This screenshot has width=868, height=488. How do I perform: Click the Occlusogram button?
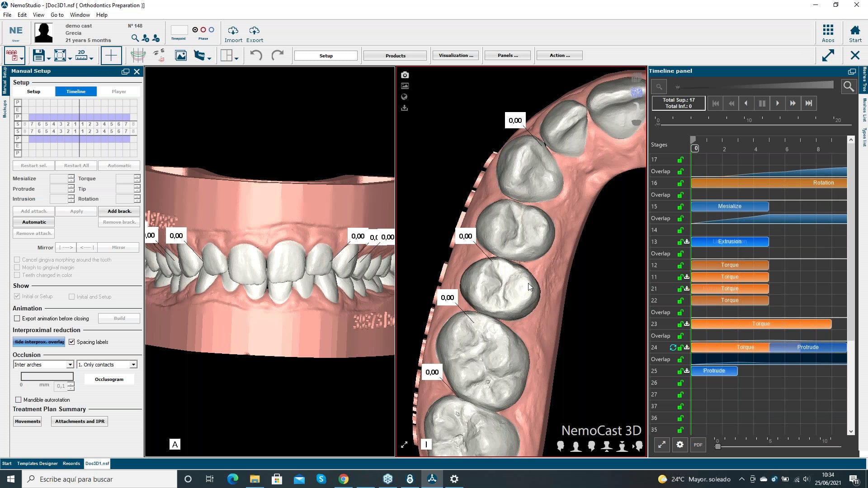[x=109, y=379]
